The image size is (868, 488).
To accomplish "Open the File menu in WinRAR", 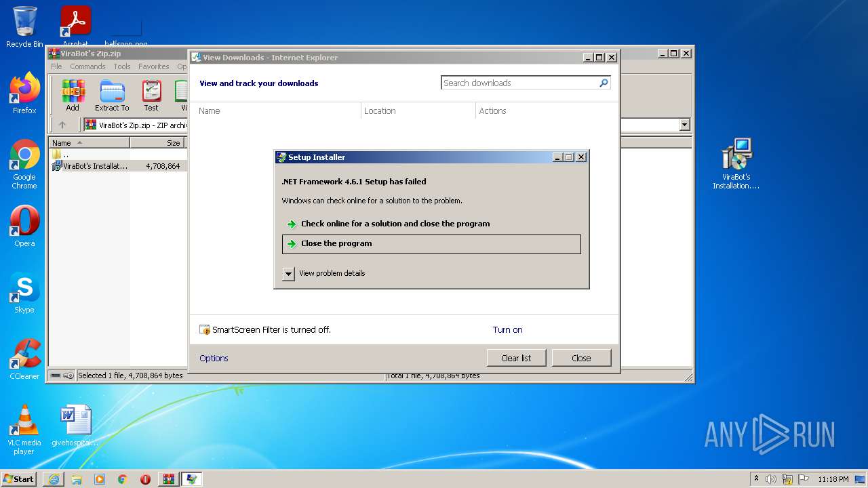I will (x=56, y=66).
